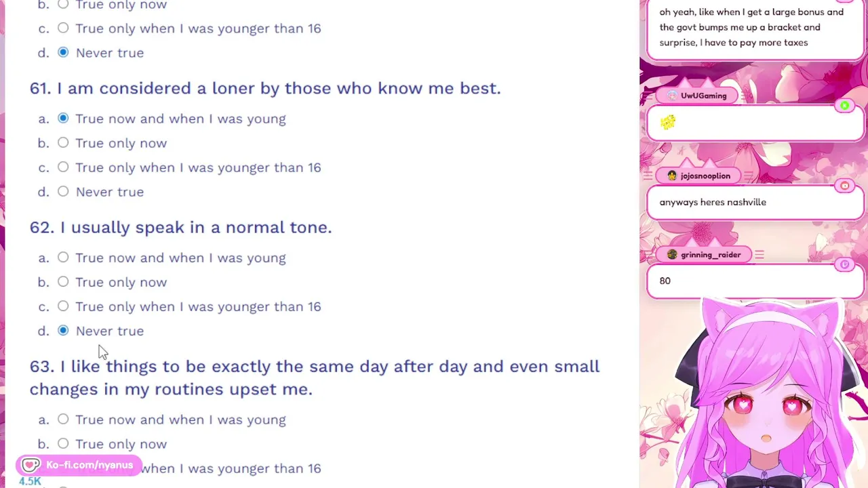The width and height of the screenshot is (868, 488).
Task: Click the purple badge on grinning_raider's message
Action: tap(844, 265)
